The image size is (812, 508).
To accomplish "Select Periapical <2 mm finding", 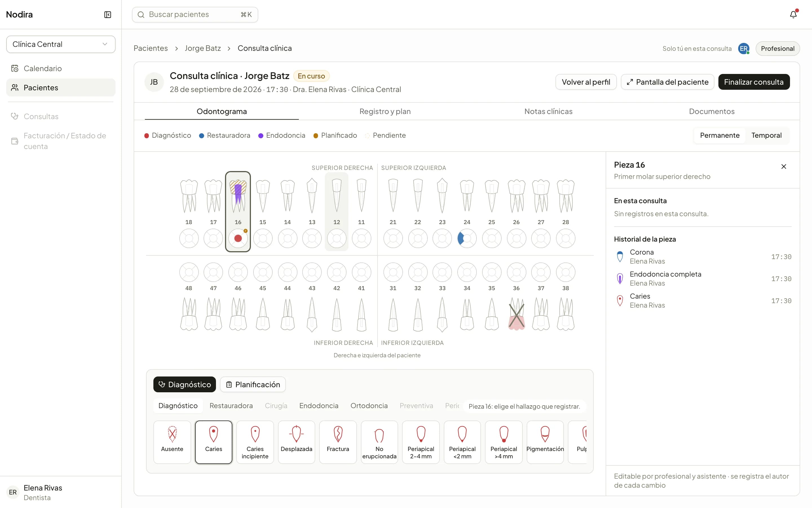I will pos(462,442).
